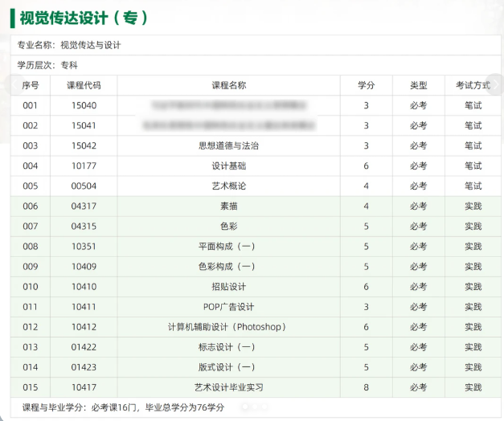504x421 pixels.
Task: Select course code 04315
Action: click(x=84, y=227)
